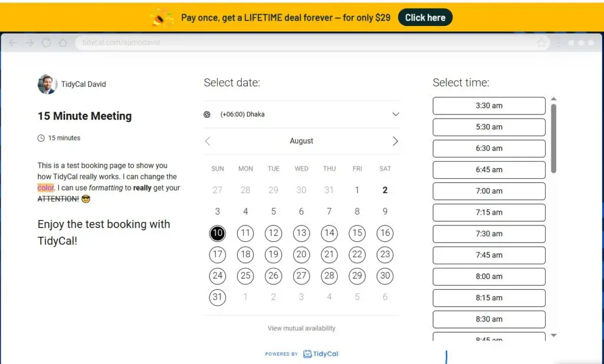Select August 23 on the calendar
Viewport: 604px width, 364px height.
click(x=385, y=254)
